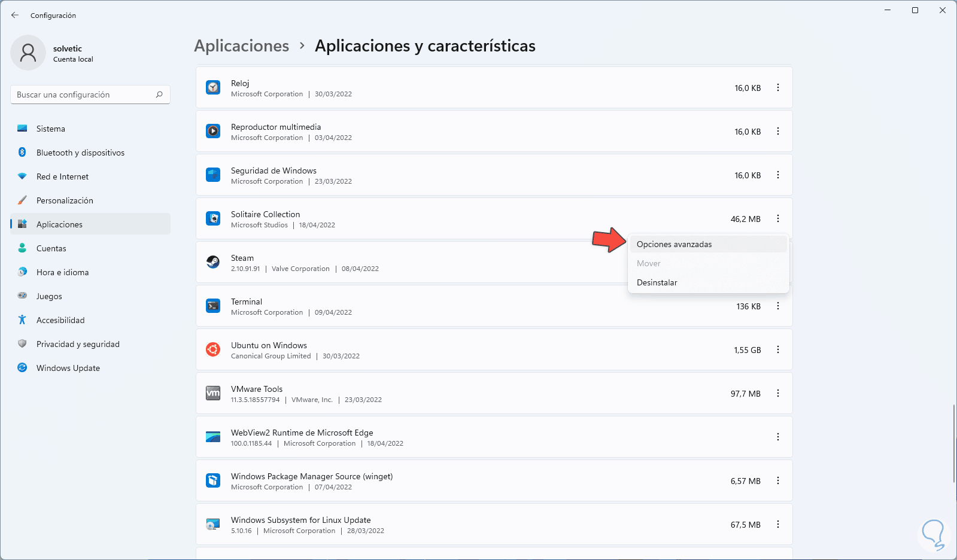Click the Solitaire Collection icon

point(213,218)
